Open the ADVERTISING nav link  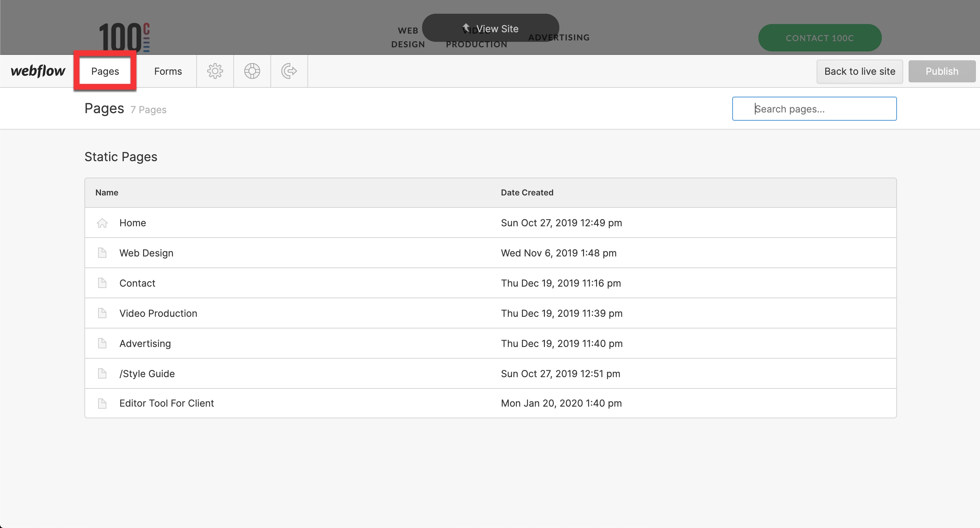559,37
